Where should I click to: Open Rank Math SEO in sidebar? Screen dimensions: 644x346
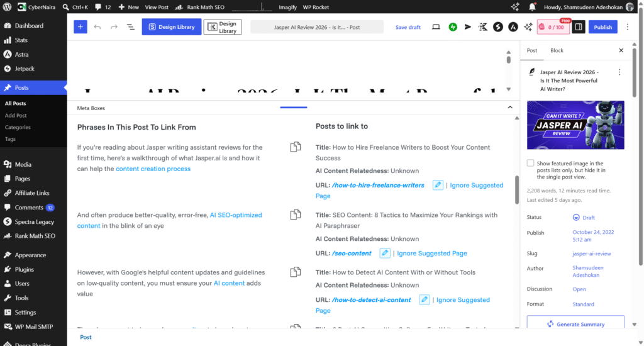coord(33,237)
